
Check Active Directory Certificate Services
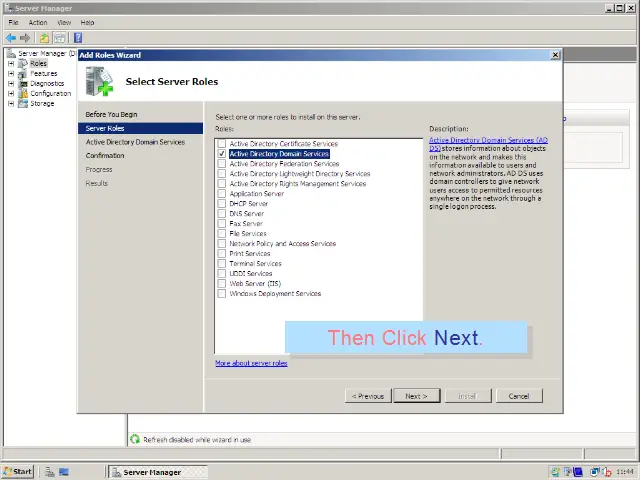pyautogui.click(x=222, y=144)
